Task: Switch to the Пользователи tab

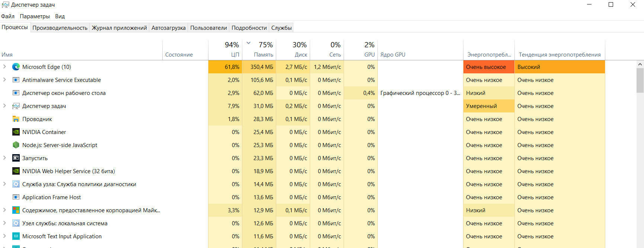Action: [208, 28]
